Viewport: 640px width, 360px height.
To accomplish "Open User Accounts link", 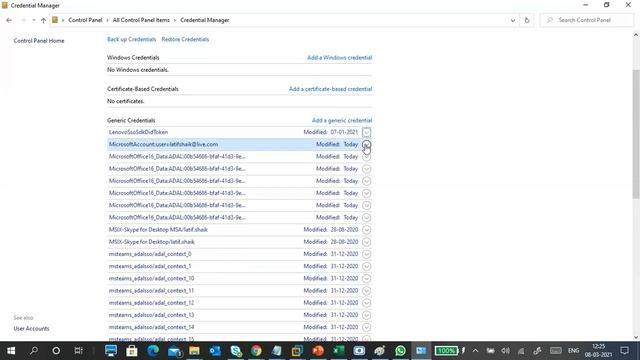I will [x=31, y=329].
